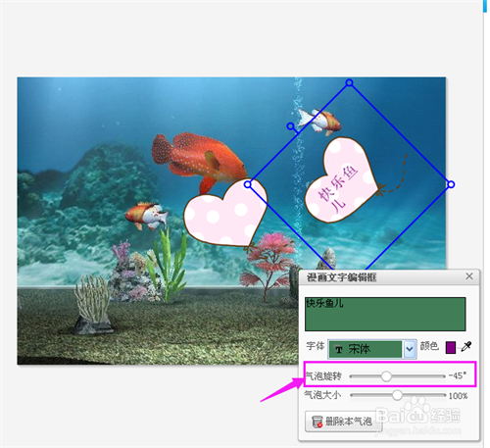Click the 字体 label
The width and height of the screenshot is (490, 448).
[x=316, y=346]
